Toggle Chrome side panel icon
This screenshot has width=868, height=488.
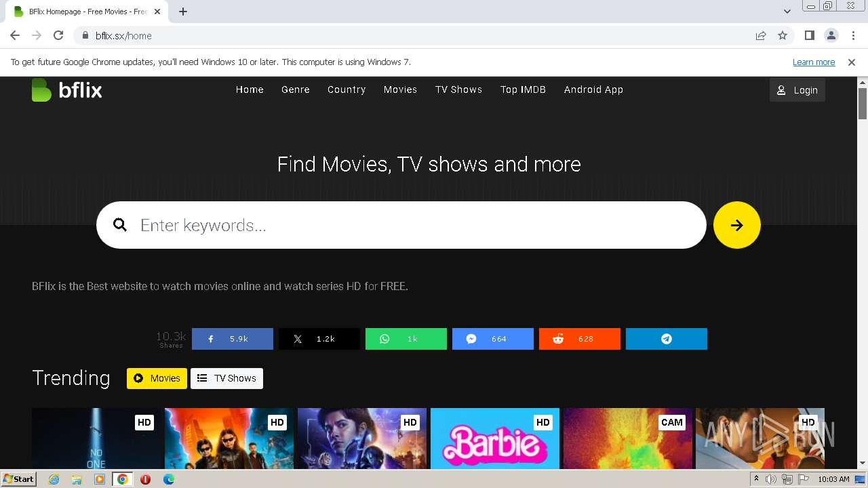coord(809,35)
